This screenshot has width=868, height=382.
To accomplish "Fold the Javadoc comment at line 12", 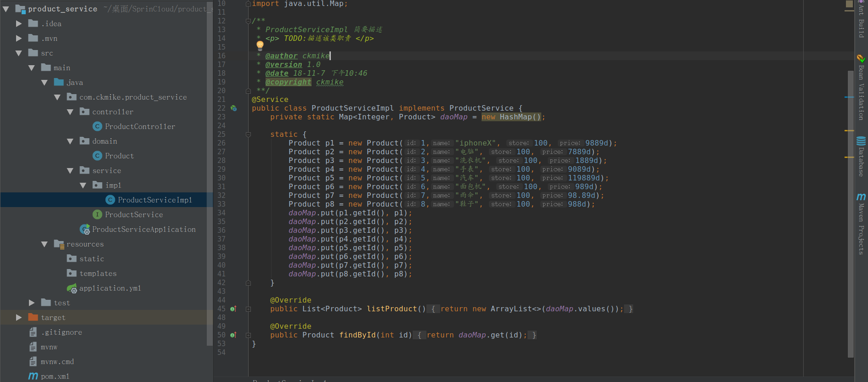I will 248,21.
